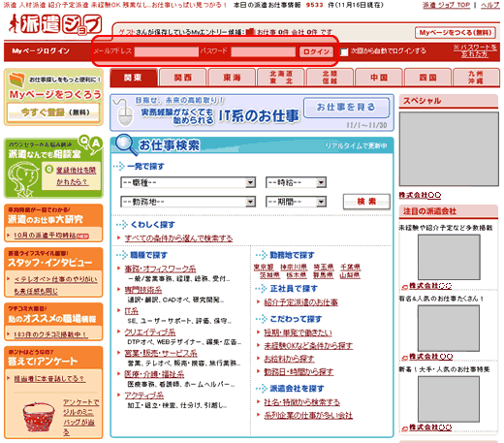The width and height of the screenshot is (504, 443).
Task: Open the 事務・オフィスワーク系 link
Action: [160, 269]
